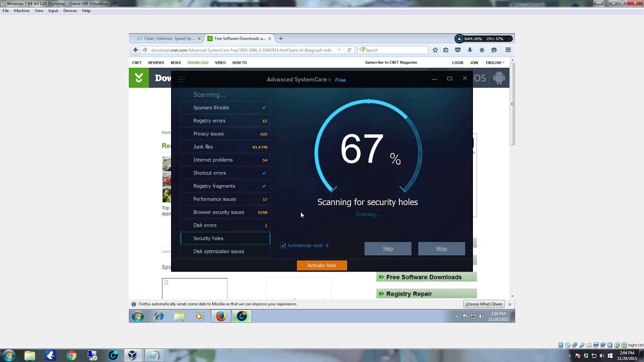The height and width of the screenshot is (362, 644).
Task: Open Windows Explorer folder in guest taskbar
Action: click(x=180, y=316)
